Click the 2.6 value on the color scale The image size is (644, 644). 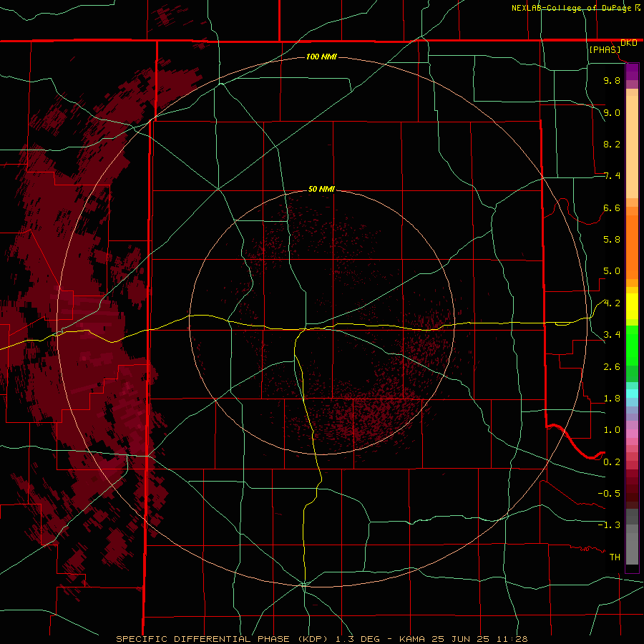612,367
